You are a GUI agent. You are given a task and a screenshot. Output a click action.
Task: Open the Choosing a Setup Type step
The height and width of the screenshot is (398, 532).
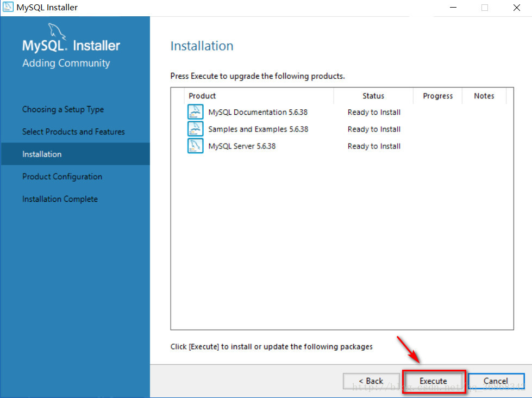point(63,109)
